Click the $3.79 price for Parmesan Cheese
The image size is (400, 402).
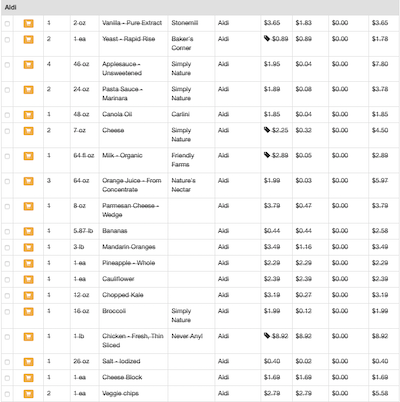272,206
